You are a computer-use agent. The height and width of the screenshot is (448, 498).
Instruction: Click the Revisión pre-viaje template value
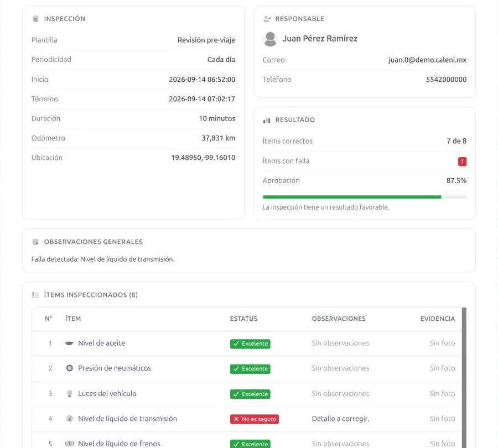click(x=206, y=40)
